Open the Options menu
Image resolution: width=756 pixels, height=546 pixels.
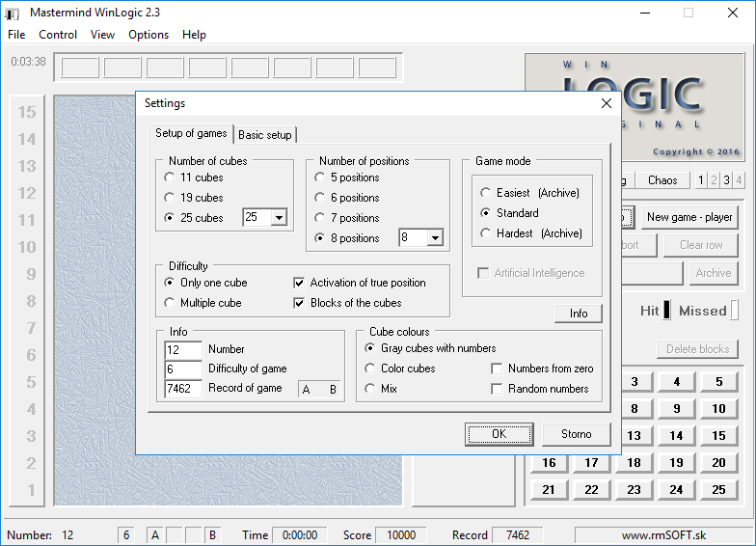point(148,35)
